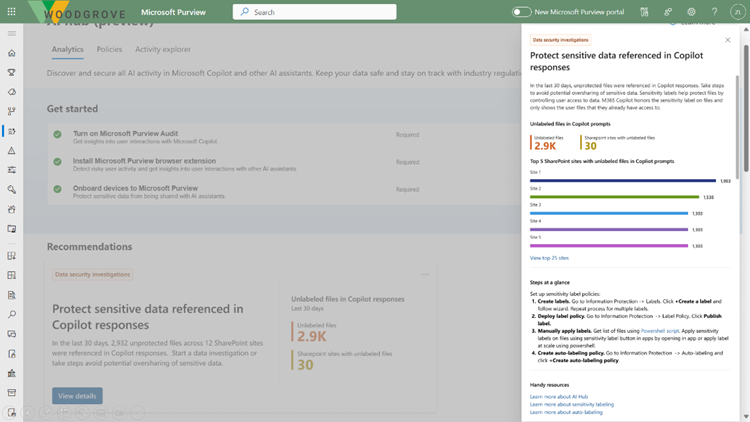Go to Home in the left navigation
750x422 pixels.
point(12,53)
